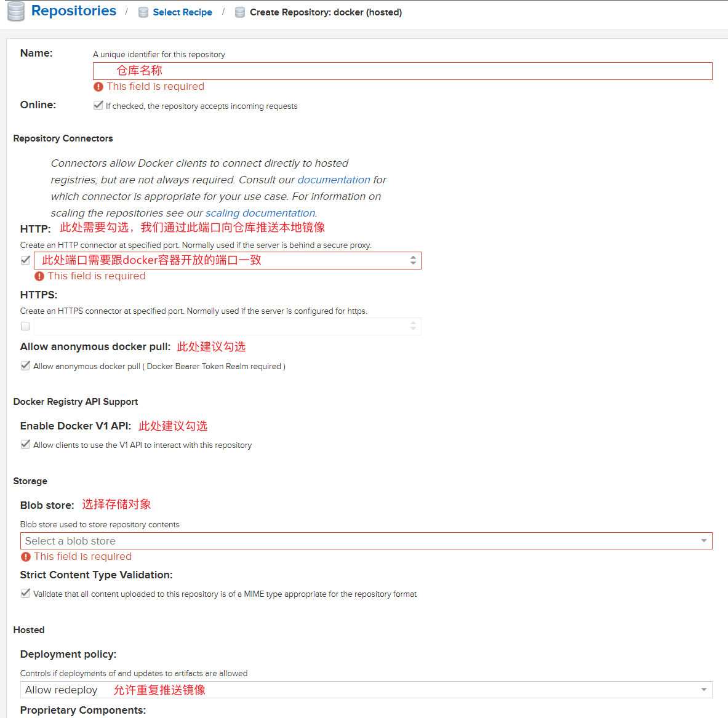
Task: Toggle Strict Content Type Validation checkbox
Action: 25,593
